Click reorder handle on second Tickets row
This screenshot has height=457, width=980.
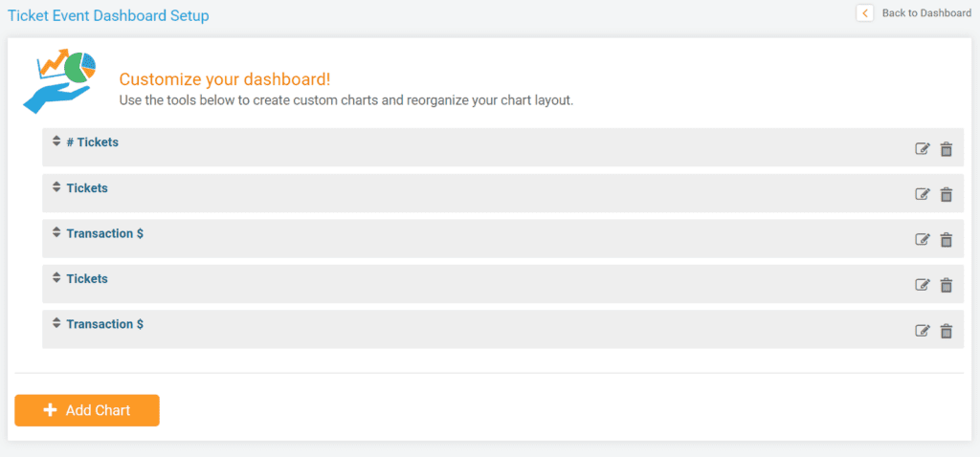tap(56, 278)
